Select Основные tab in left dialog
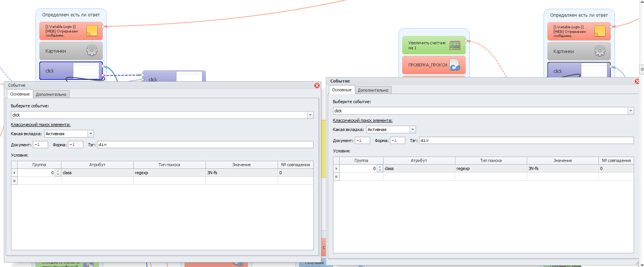Screen dimensions: 644x267 20,94
